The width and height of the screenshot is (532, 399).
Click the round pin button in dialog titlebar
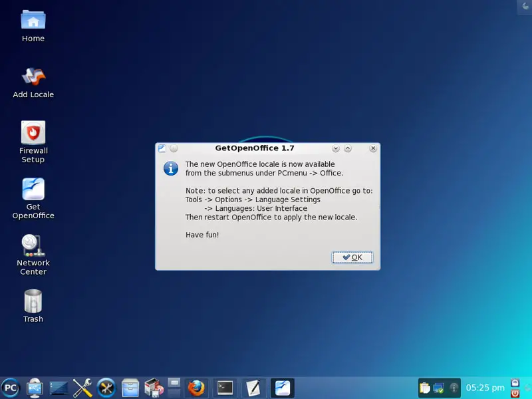pyautogui.click(x=174, y=148)
